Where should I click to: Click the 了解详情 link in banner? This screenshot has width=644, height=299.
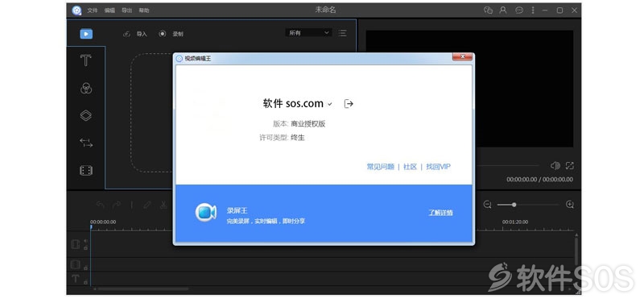tap(440, 213)
